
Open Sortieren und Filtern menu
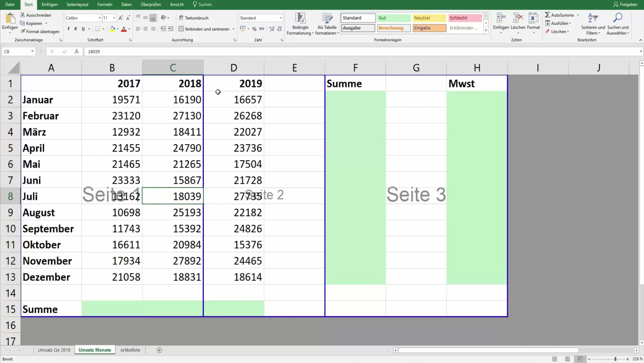593,24
